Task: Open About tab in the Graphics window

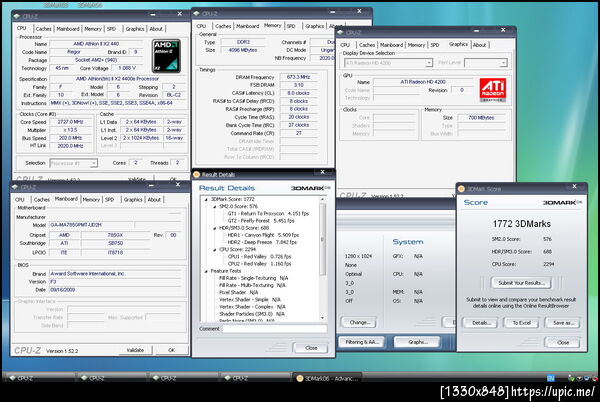Action: (x=479, y=45)
